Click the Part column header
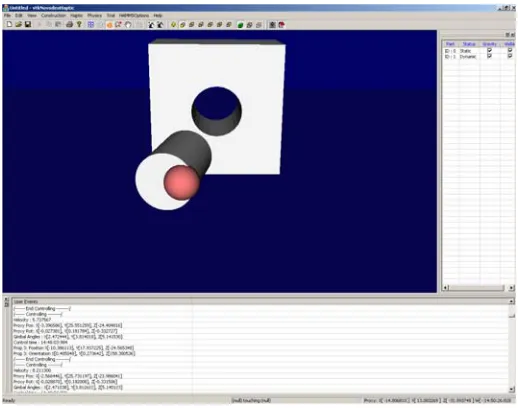 pos(450,44)
